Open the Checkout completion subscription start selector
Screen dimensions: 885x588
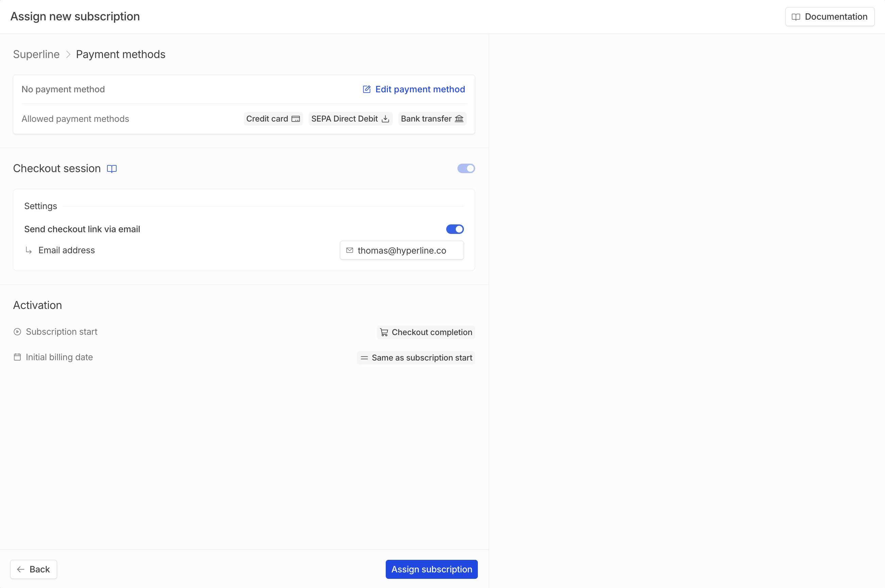tap(426, 332)
